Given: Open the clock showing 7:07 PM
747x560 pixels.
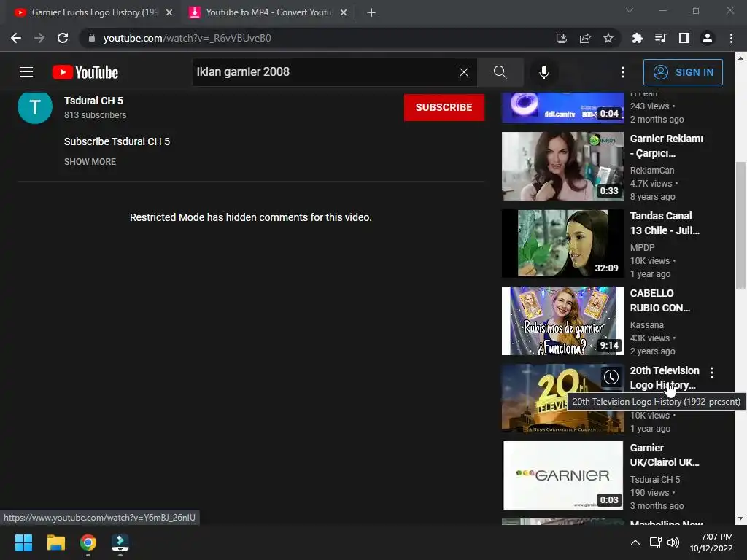Looking at the screenshot, I should click(711, 542).
